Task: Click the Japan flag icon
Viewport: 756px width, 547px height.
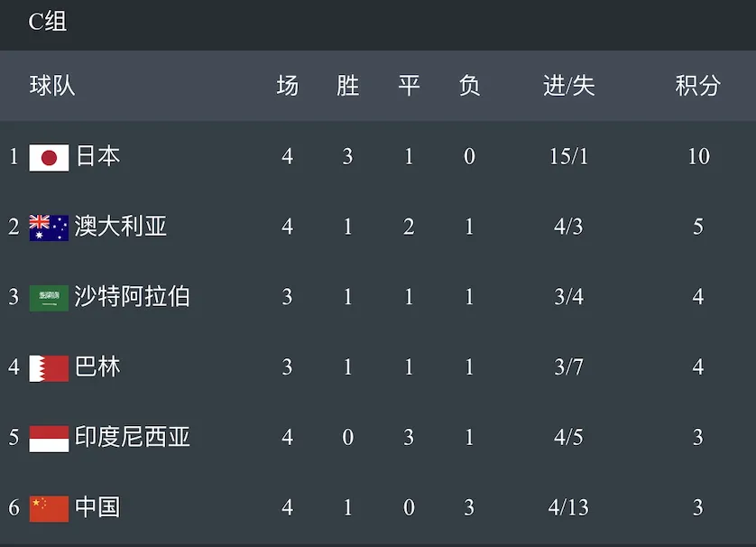Action: [x=49, y=157]
